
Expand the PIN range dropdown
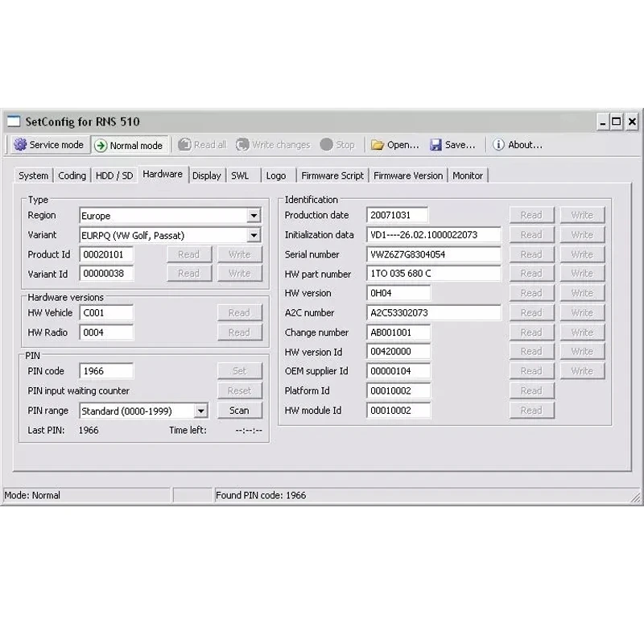200,411
